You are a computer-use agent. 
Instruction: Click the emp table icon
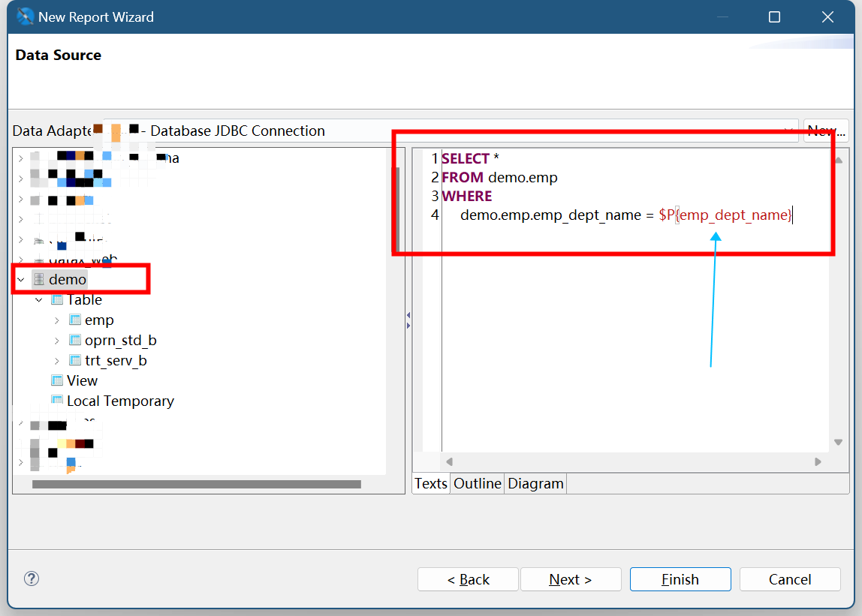coord(74,320)
